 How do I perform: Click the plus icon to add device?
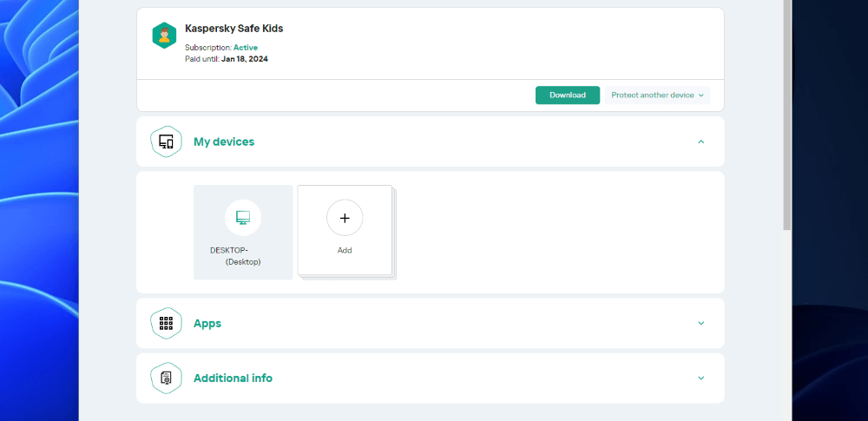[345, 218]
